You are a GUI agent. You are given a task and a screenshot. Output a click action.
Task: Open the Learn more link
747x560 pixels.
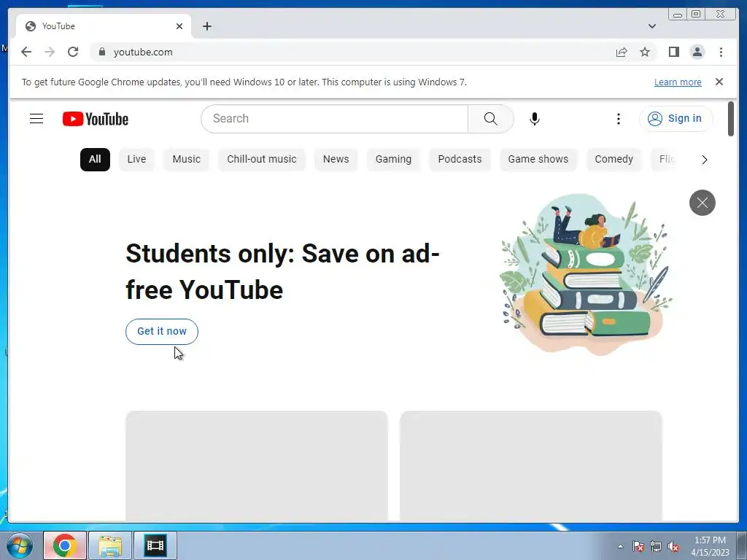point(678,82)
